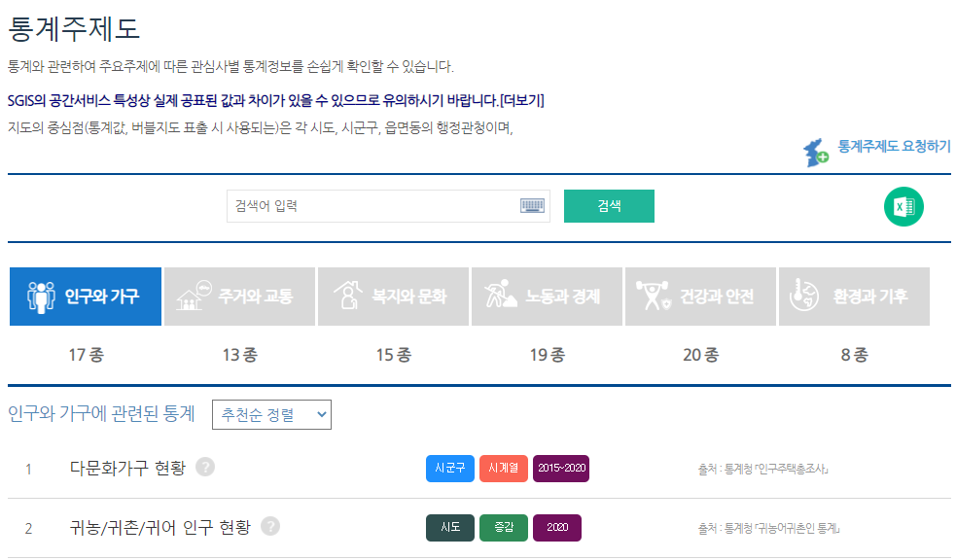The height and width of the screenshot is (560, 956).
Task: Switch to the 노동과 경제 tab
Action: (x=546, y=296)
